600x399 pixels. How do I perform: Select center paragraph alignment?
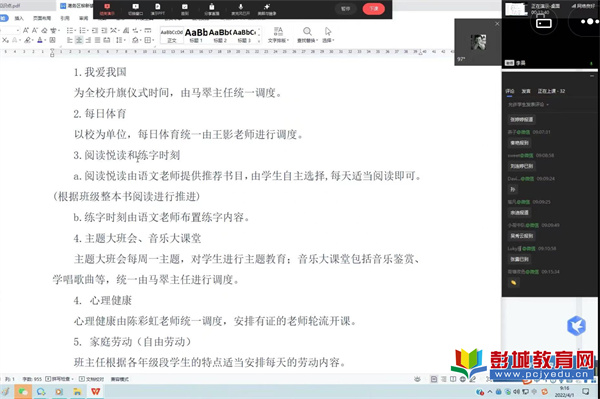(79, 40)
